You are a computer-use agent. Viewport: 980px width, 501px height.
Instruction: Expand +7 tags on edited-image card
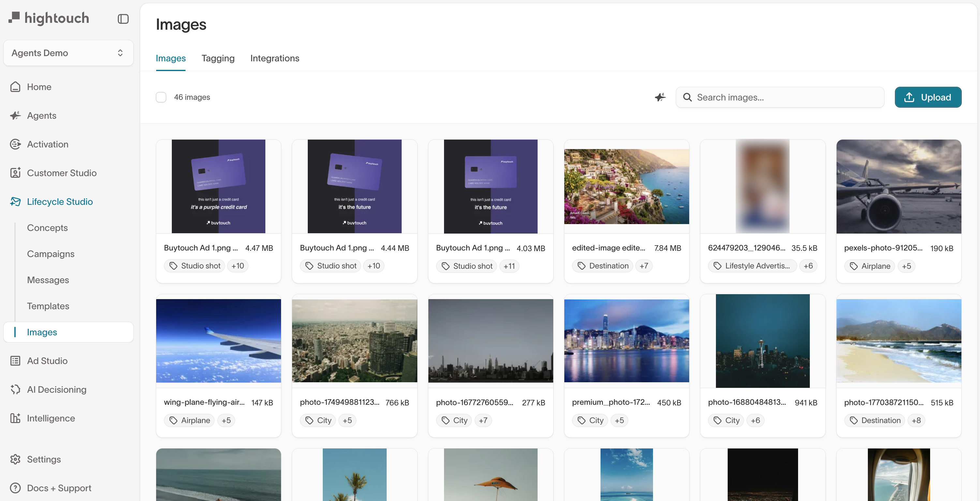tap(644, 266)
